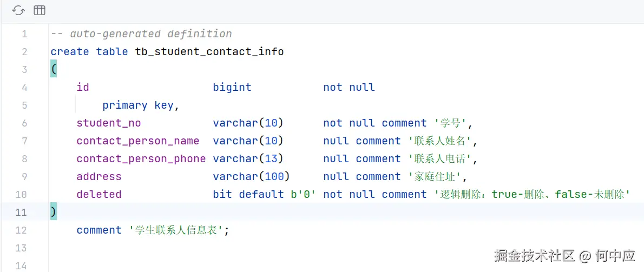
Task: Click the auto-generated definition comment
Action: click(x=141, y=34)
